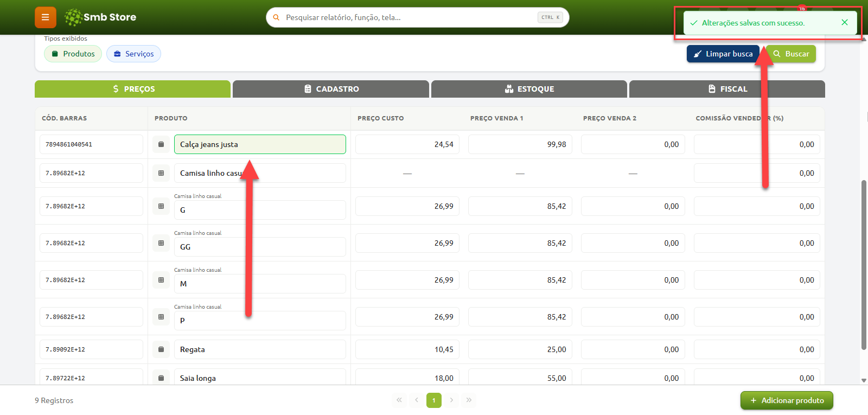Edit the Regata product name field
The height and width of the screenshot is (415, 868).
pos(260,349)
